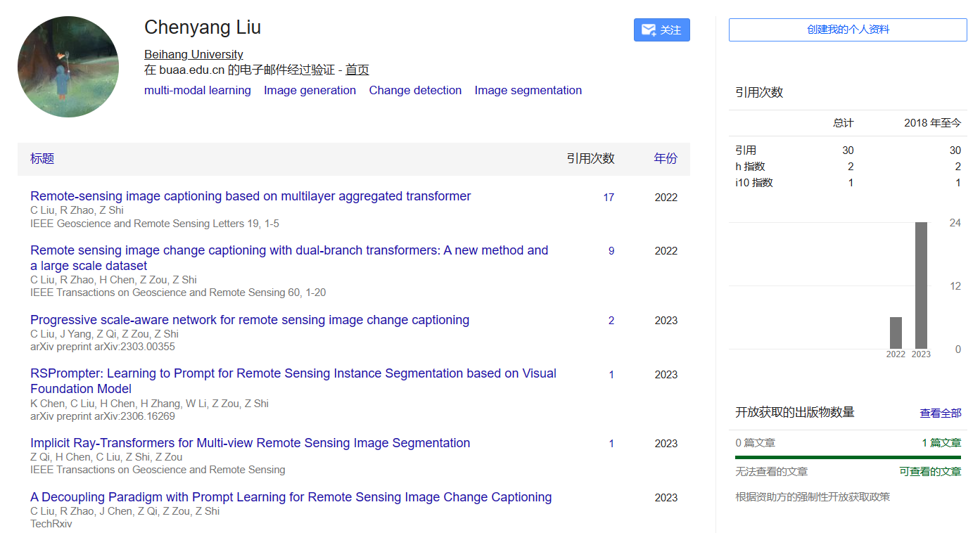Sort articles by 引用次数 column
This screenshot has height=533, width=980.
pos(592,159)
